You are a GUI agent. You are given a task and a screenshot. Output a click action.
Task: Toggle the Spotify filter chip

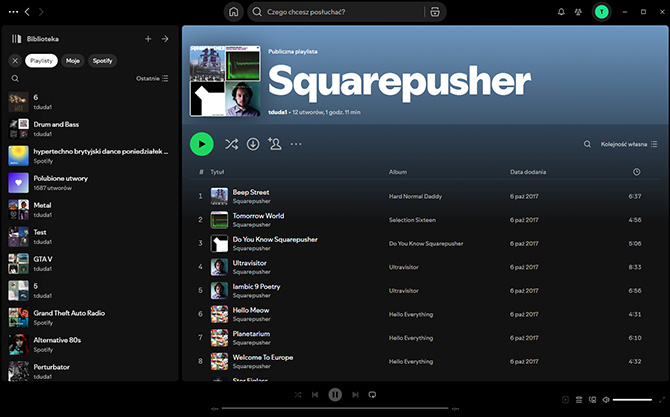103,61
